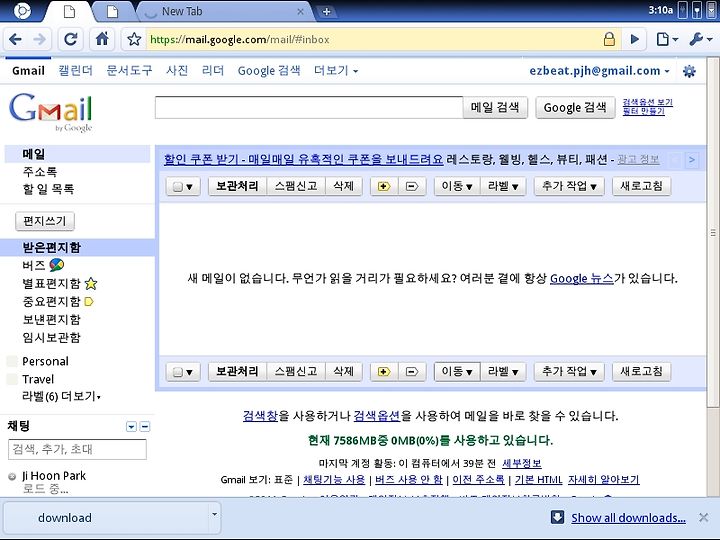This screenshot has height=540, width=720.
Task: Open the wrench tools menu
Action: pos(701,39)
